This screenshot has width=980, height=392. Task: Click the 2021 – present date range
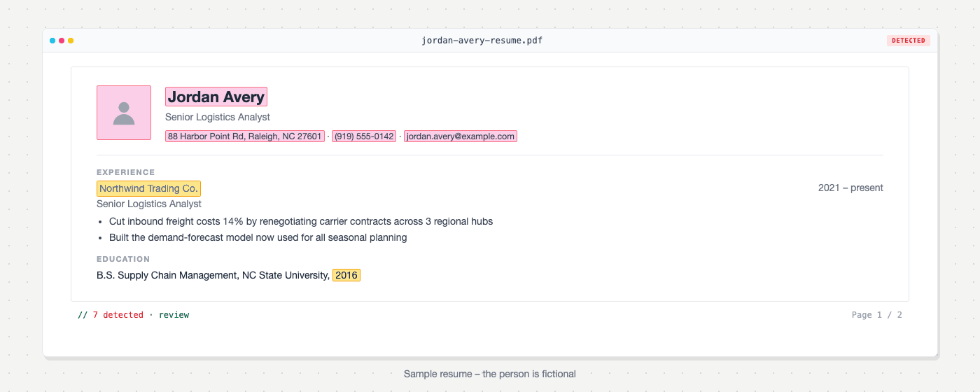[x=850, y=188]
